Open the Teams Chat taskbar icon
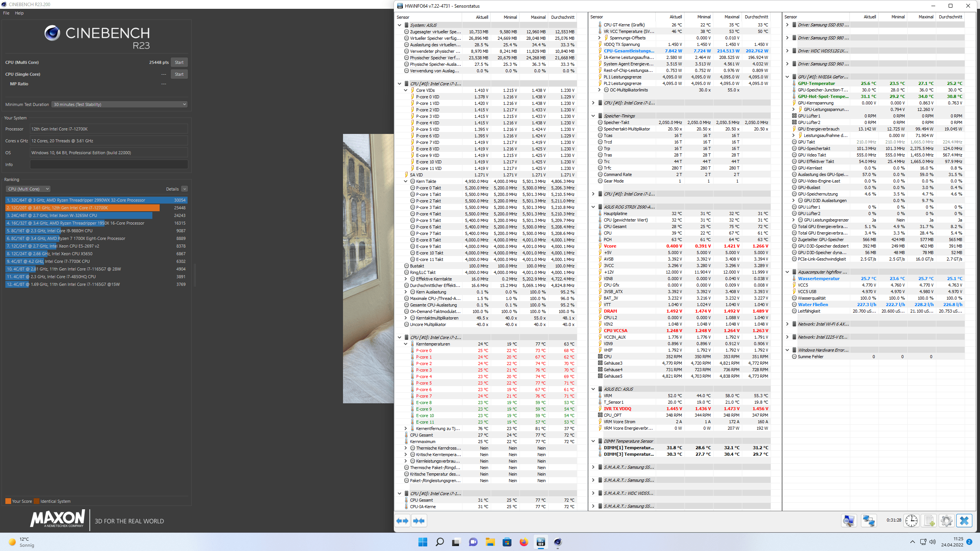 pyautogui.click(x=473, y=542)
